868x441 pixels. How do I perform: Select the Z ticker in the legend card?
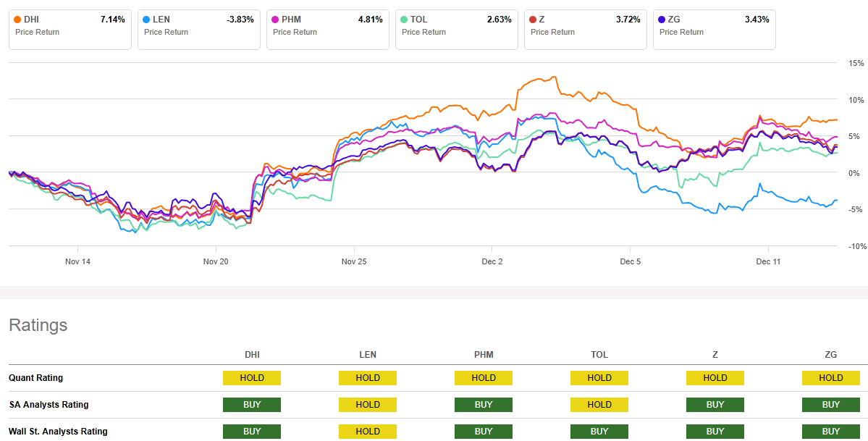click(x=542, y=20)
